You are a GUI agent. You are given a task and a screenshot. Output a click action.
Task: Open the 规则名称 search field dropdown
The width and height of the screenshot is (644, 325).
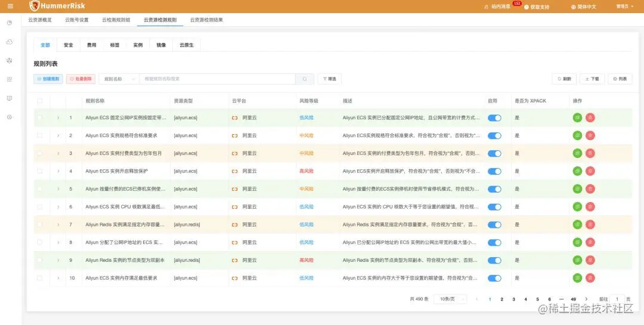[119, 79]
